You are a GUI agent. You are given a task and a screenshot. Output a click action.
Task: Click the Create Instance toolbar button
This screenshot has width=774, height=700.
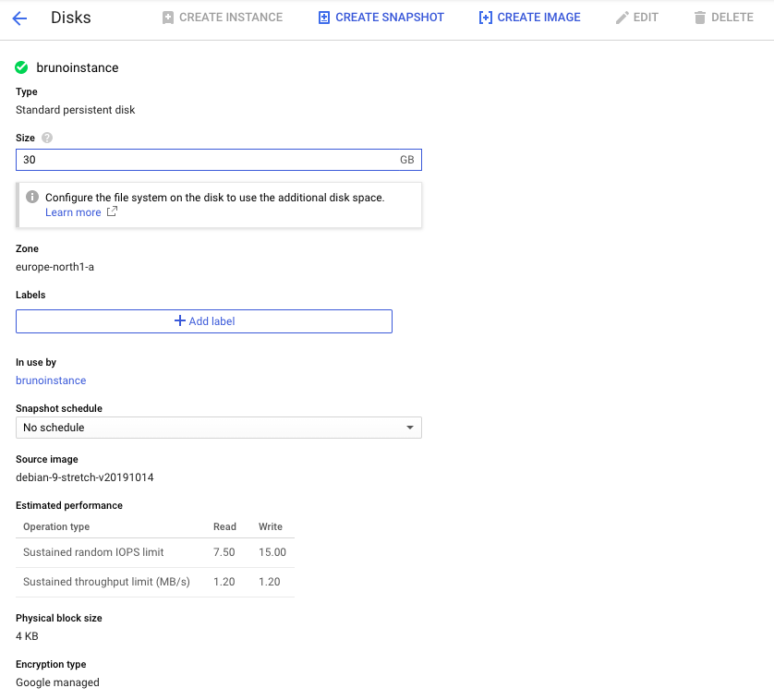coord(222,18)
